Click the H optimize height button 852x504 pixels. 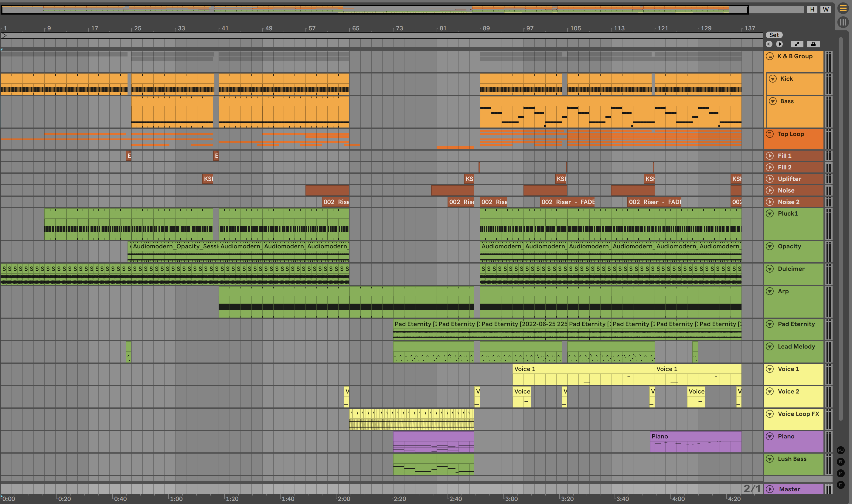(x=812, y=9)
